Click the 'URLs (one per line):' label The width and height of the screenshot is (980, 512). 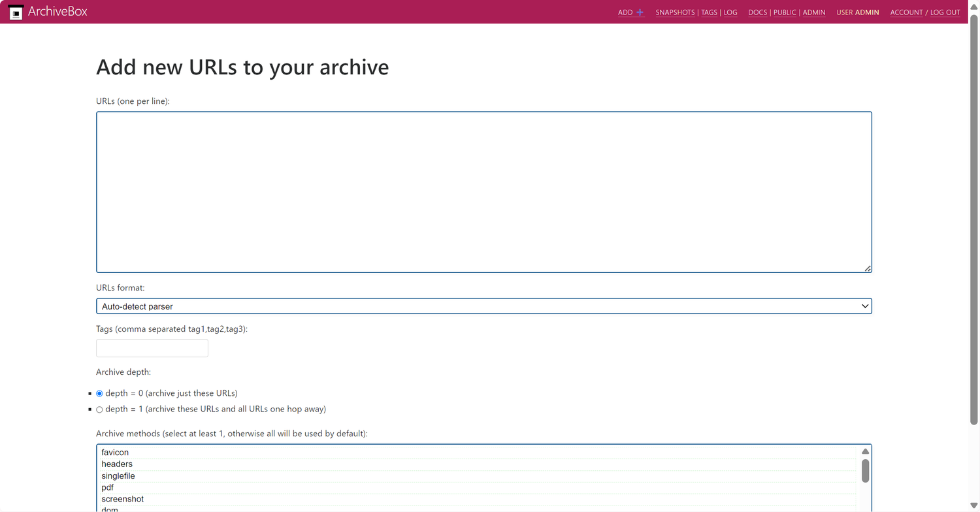[133, 101]
